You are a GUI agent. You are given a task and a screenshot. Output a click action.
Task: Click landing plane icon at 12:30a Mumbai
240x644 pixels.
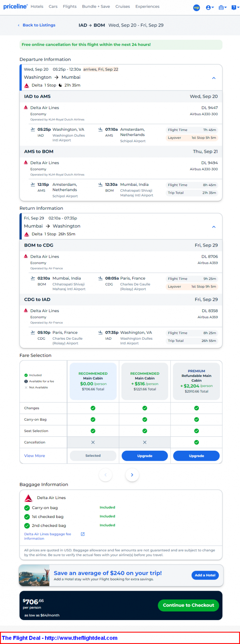tap(101, 185)
